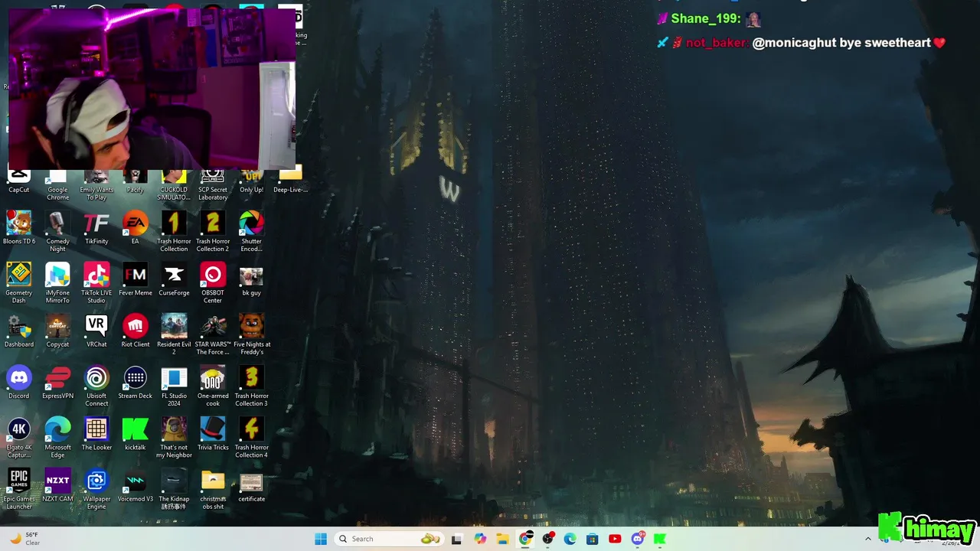The height and width of the screenshot is (551, 980).
Task: Open the Bloons TD 6 desktop icon
Action: pos(19,228)
